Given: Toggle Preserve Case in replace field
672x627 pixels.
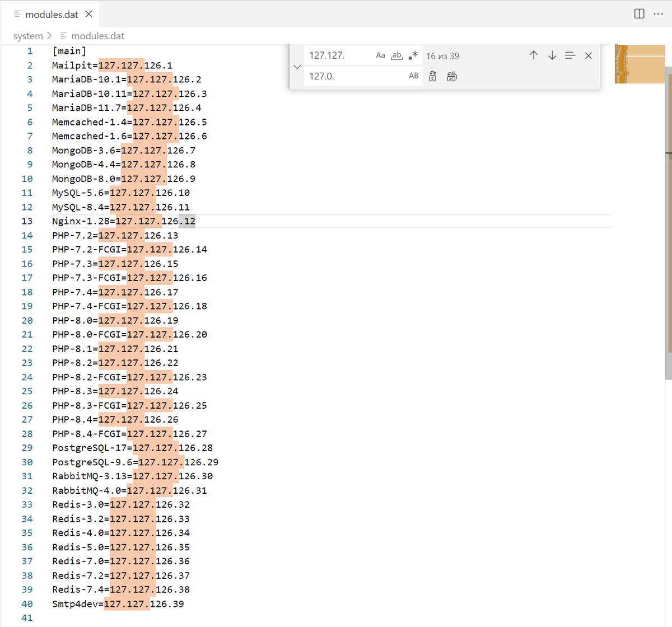Looking at the screenshot, I should pos(413,76).
